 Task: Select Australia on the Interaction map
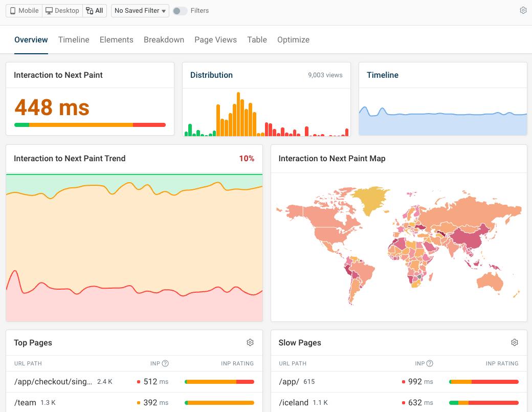490,283
